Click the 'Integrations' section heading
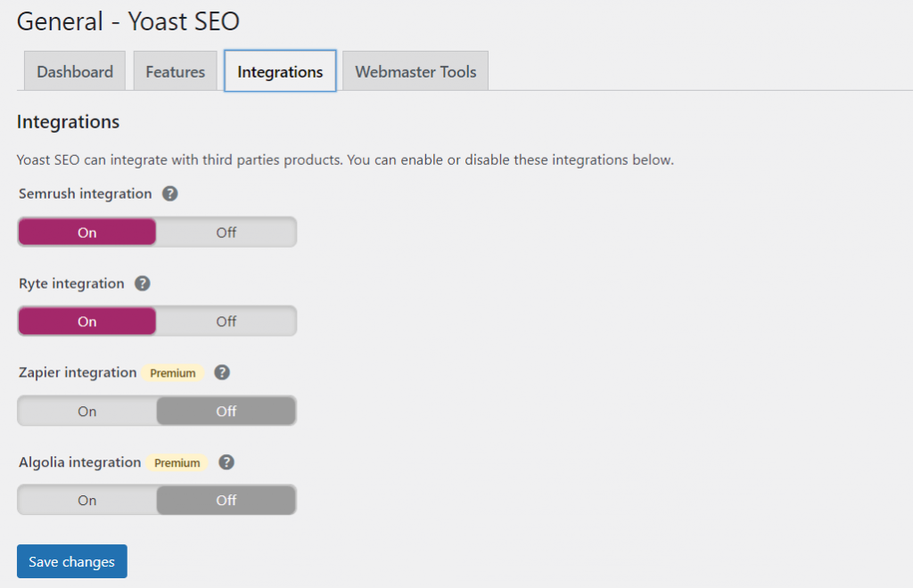 tap(68, 121)
